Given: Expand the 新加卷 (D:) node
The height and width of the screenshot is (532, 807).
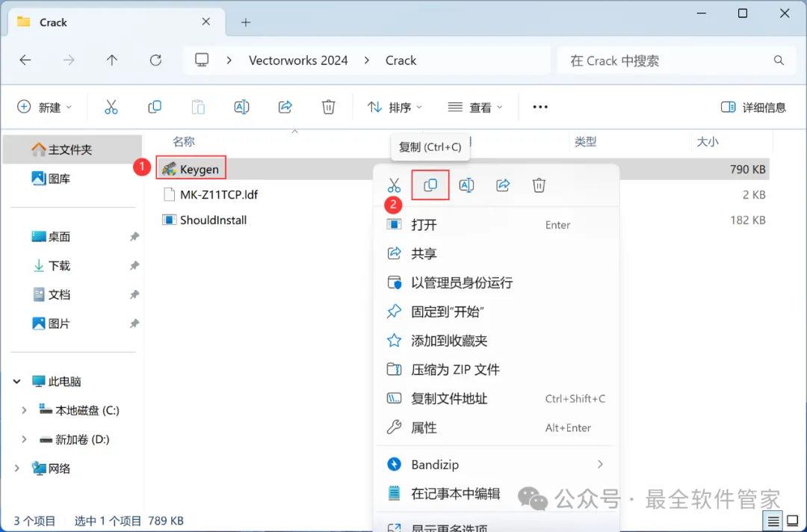Looking at the screenshot, I should pyautogui.click(x=24, y=439).
